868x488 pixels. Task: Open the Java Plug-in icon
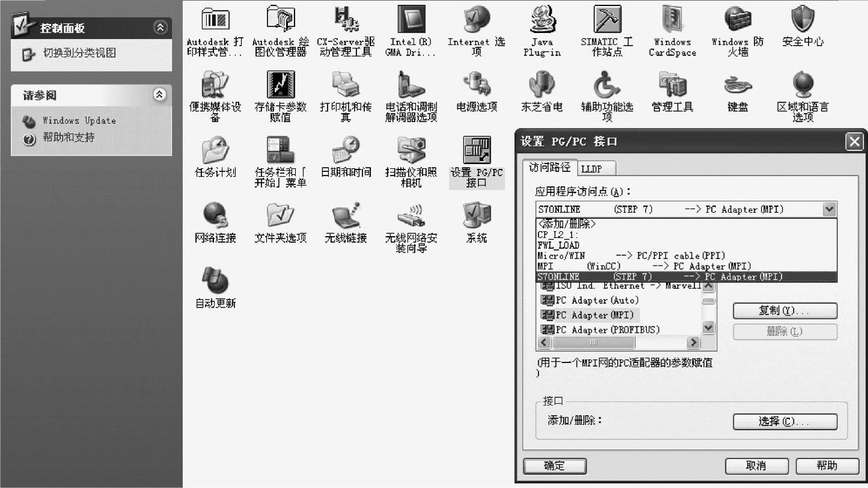tap(542, 20)
